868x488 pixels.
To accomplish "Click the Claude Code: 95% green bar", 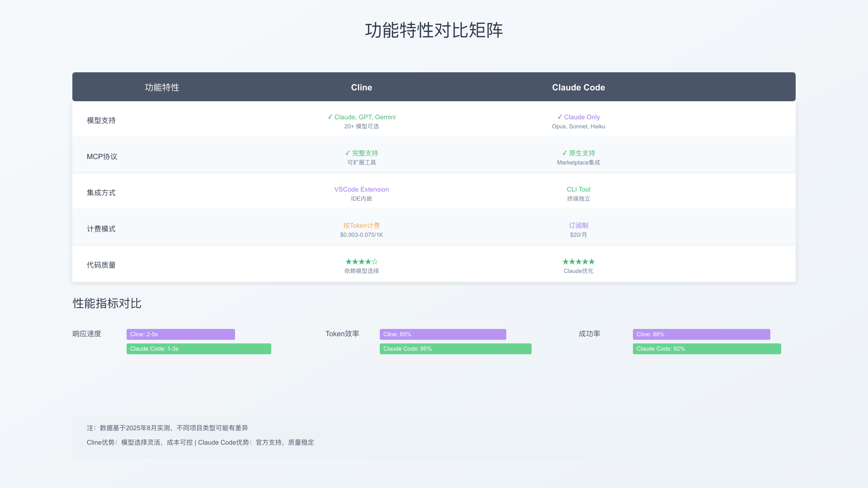I will click(456, 349).
